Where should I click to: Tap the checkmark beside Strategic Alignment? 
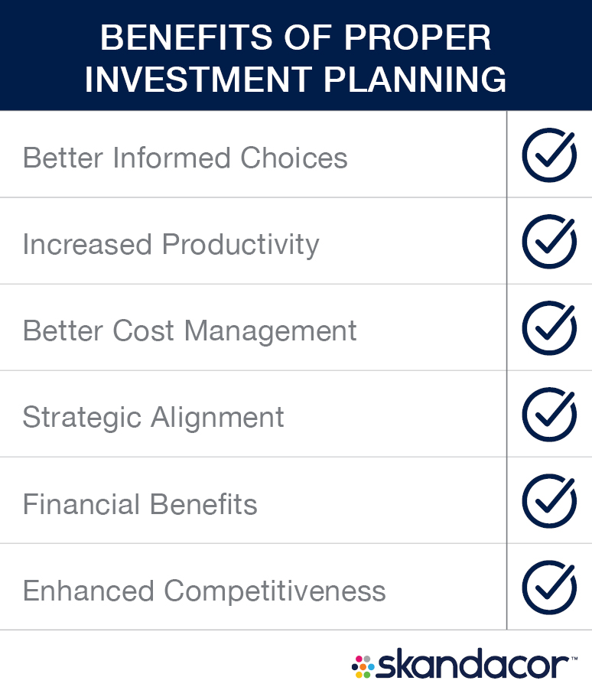549,415
